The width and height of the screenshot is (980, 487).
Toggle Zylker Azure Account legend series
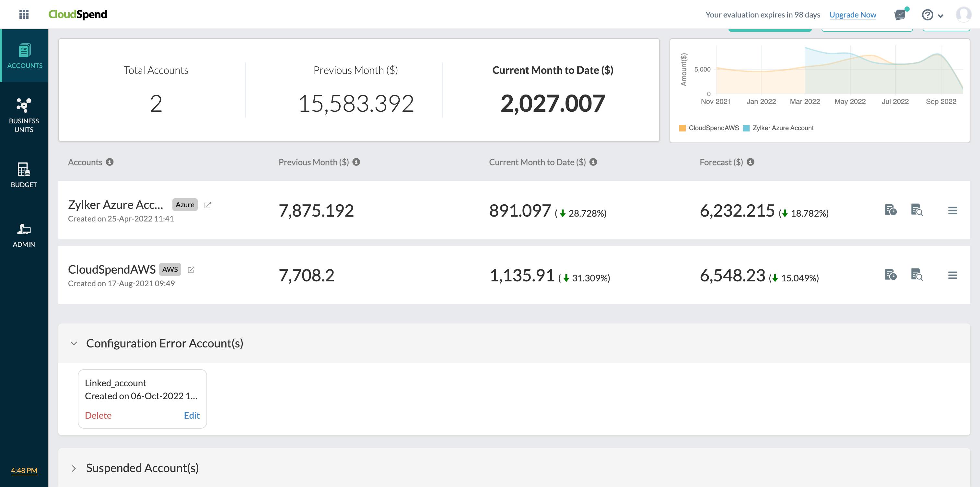778,128
